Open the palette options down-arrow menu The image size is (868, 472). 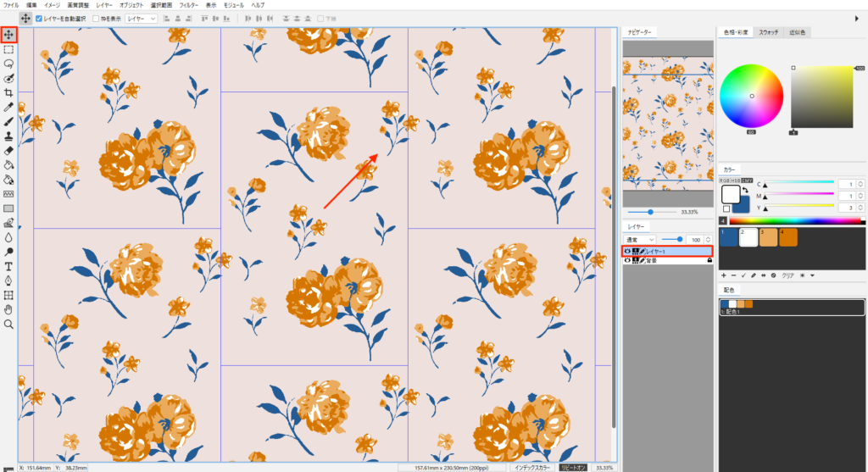pyautogui.click(x=812, y=275)
